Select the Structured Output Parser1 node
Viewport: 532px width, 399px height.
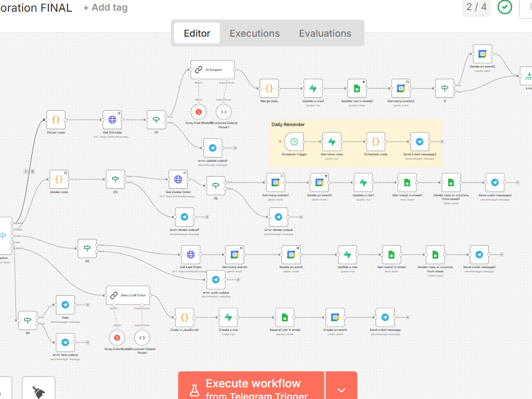[x=223, y=112]
